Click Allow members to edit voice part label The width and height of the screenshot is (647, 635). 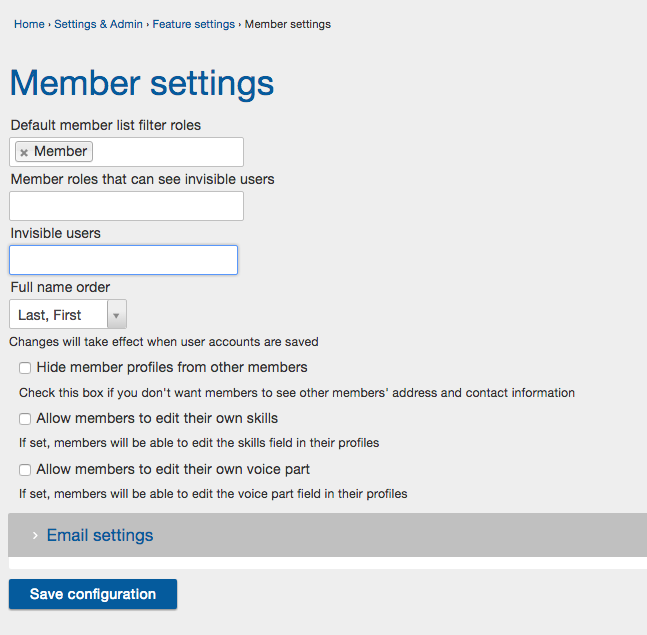click(x=173, y=470)
